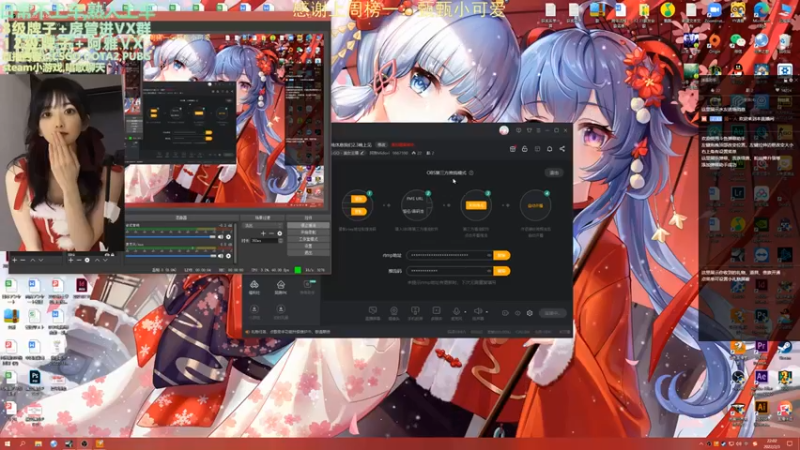800x450 pixels.
Task: Expand microphone options dropdown arrow
Action: pyautogui.click(x=465, y=312)
